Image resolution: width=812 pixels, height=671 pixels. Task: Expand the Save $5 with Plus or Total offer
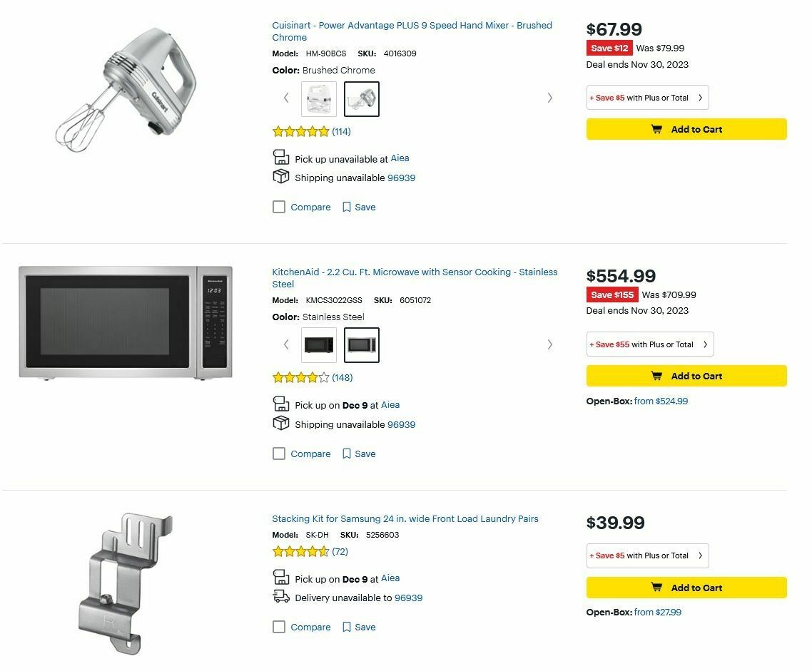[x=647, y=98]
